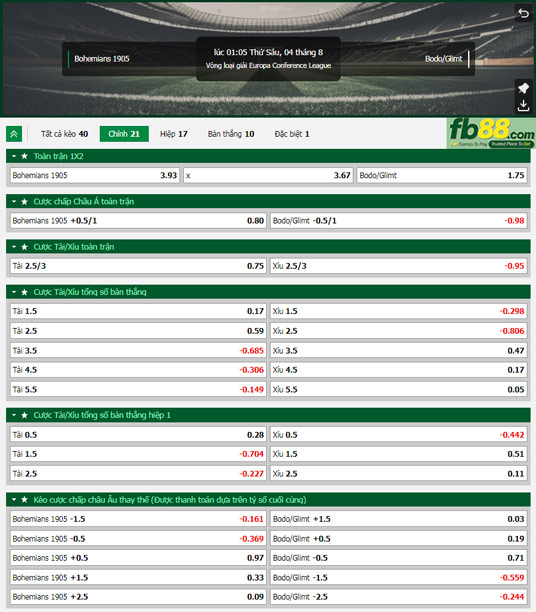Screen dimensions: 536x612
Task: Click the download icon on the banner
Action: 523,105
